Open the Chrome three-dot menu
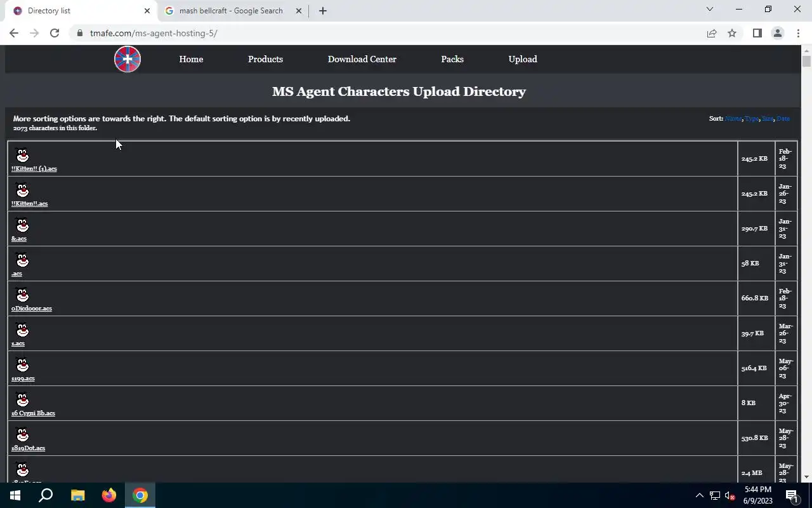The image size is (812, 508). (798, 33)
